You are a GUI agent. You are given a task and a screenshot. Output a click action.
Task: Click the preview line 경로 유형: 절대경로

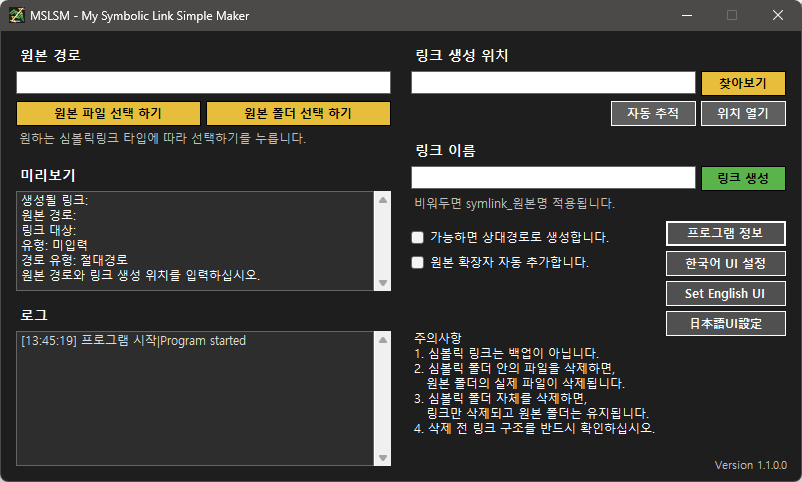pyautogui.click(x=75, y=260)
